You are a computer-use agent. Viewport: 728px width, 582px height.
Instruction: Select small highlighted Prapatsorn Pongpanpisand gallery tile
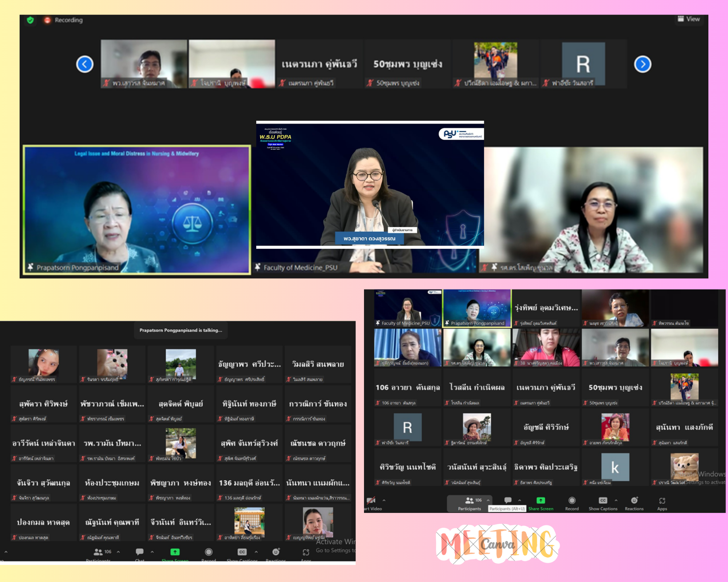click(x=477, y=308)
